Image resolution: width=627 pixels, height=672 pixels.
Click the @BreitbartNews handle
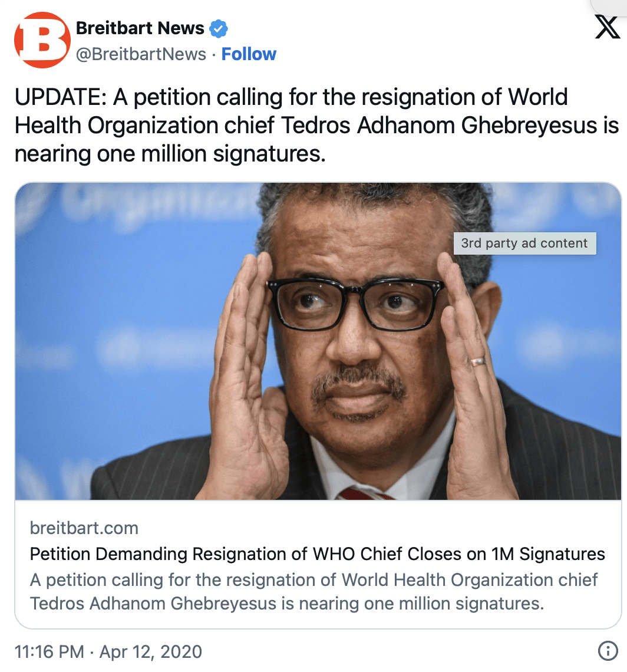(141, 54)
